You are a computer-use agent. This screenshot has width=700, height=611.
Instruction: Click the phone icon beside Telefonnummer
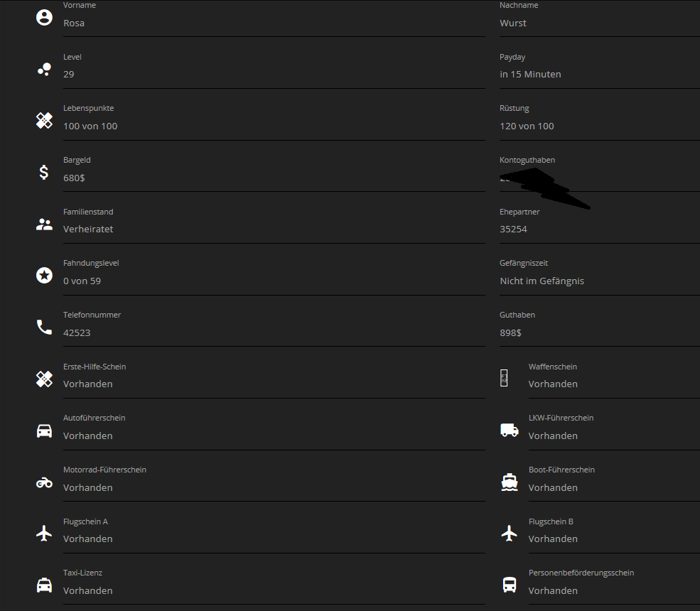pyautogui.click(x=44, y=327)
